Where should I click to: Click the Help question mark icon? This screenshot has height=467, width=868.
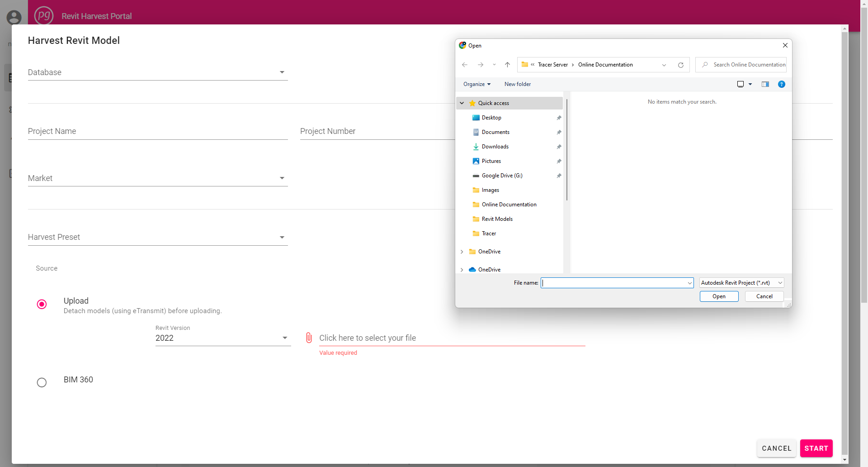tap(782, 84)
